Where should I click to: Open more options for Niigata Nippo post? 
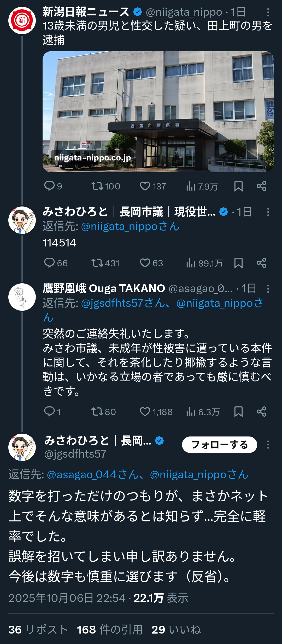(x=268, y=12)
